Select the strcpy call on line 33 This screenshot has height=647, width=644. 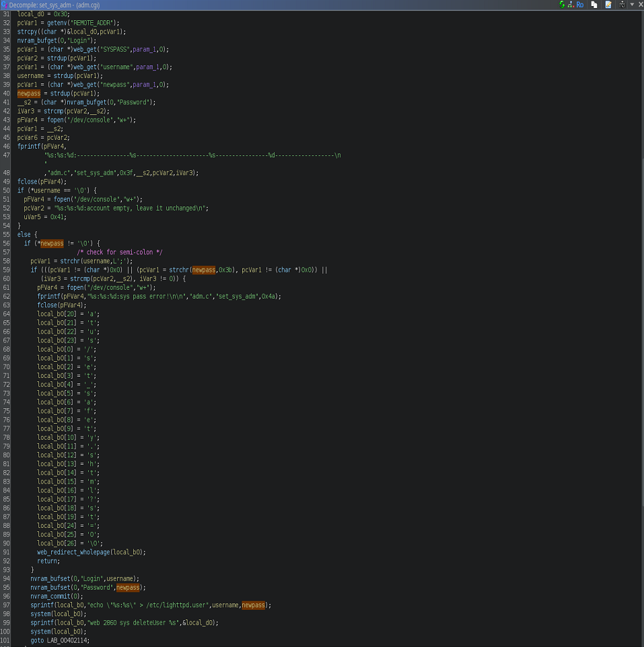tap(27, 32)
